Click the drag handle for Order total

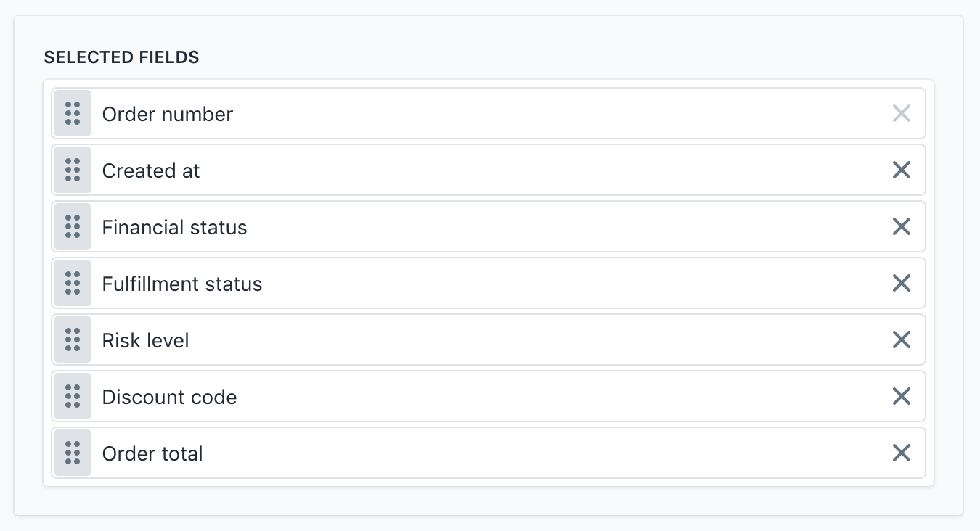(x=73, y=453)
